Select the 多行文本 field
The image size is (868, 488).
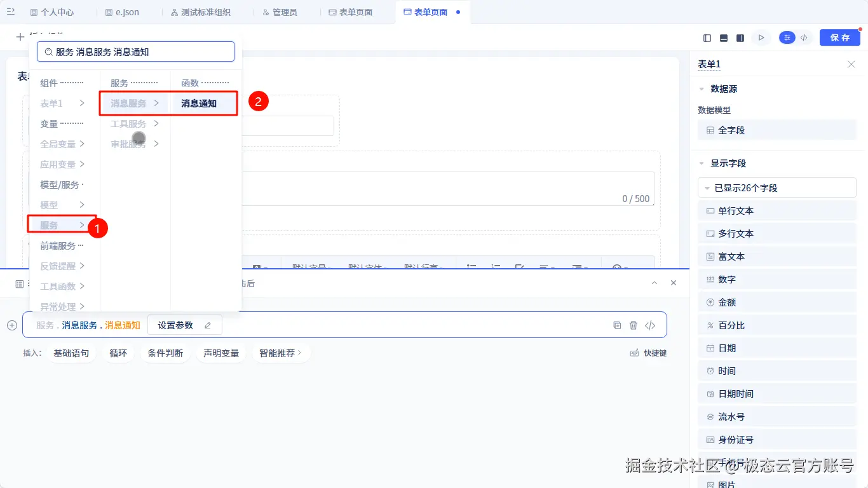tap(777, 234)
